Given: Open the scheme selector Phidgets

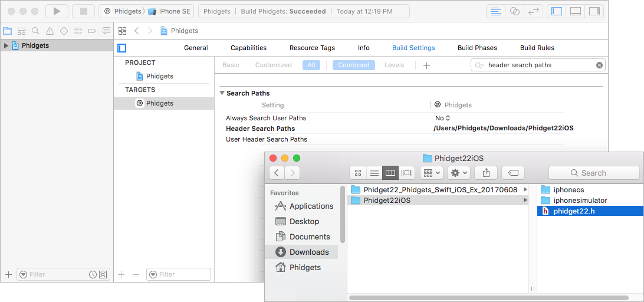Looking at the screenshot, I should point(123,11).
